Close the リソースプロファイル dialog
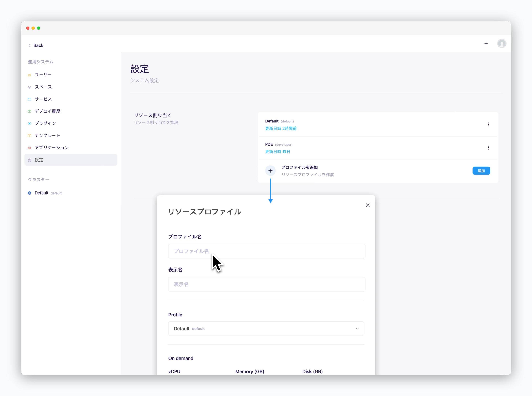The height and width of the screenshot is (396, 532). [368, 205]
